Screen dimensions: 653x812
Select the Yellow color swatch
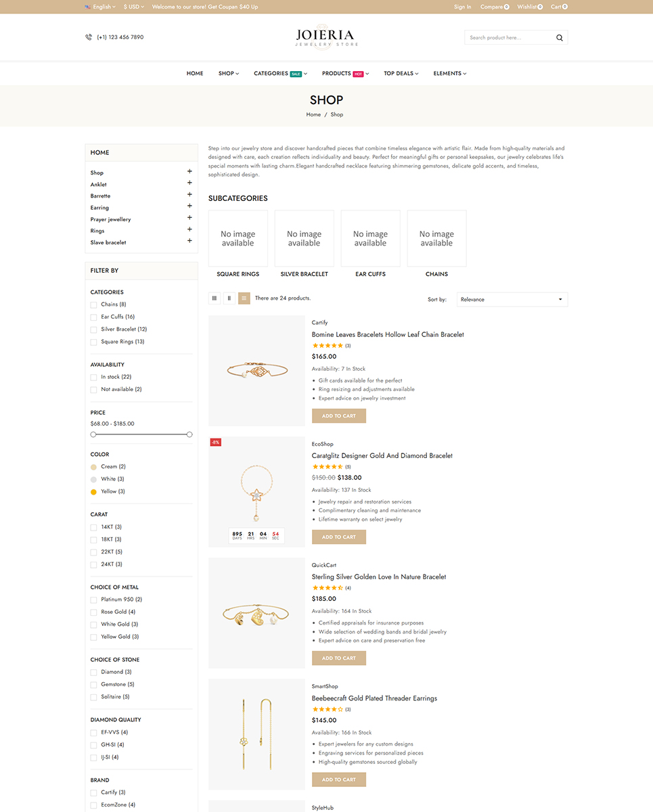click(93, 492)
